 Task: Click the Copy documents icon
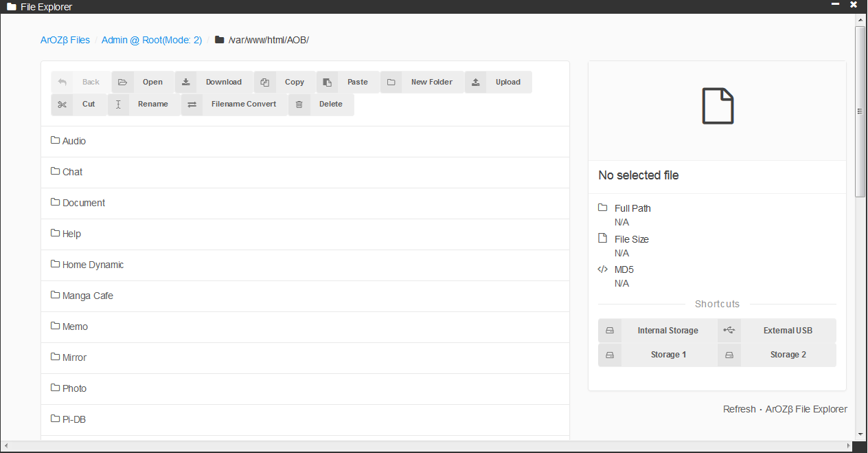tap(265, 82)
